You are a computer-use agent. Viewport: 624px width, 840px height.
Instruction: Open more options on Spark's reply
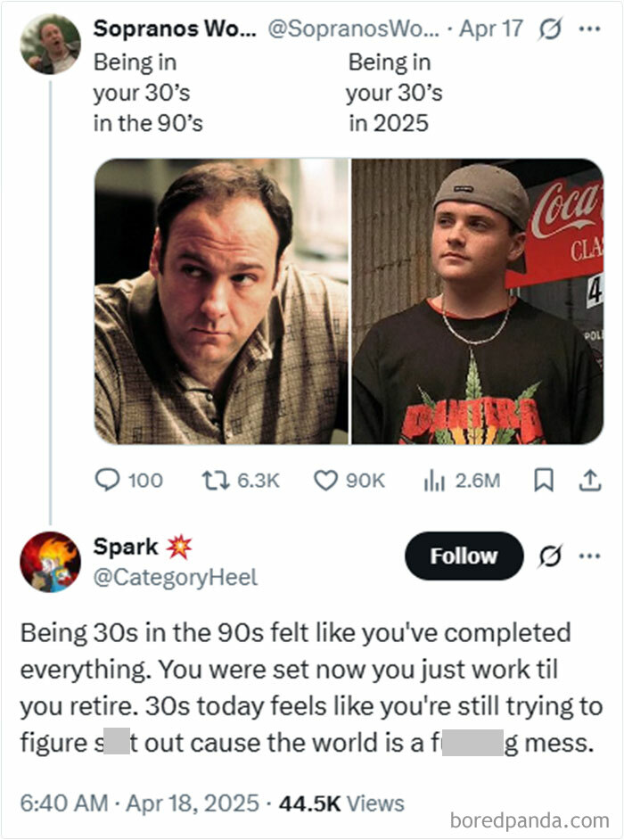(x=590, y=555)
